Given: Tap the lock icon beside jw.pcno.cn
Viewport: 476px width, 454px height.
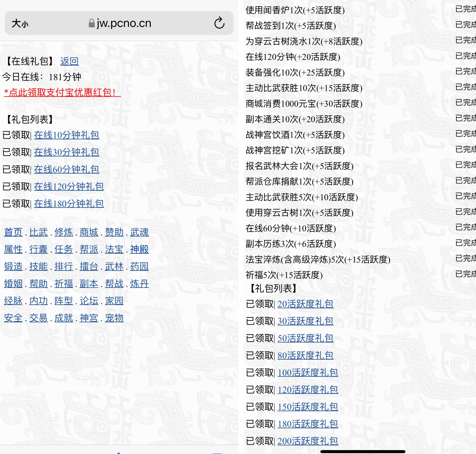Looking at the screenshot, I should coord(92,23).
